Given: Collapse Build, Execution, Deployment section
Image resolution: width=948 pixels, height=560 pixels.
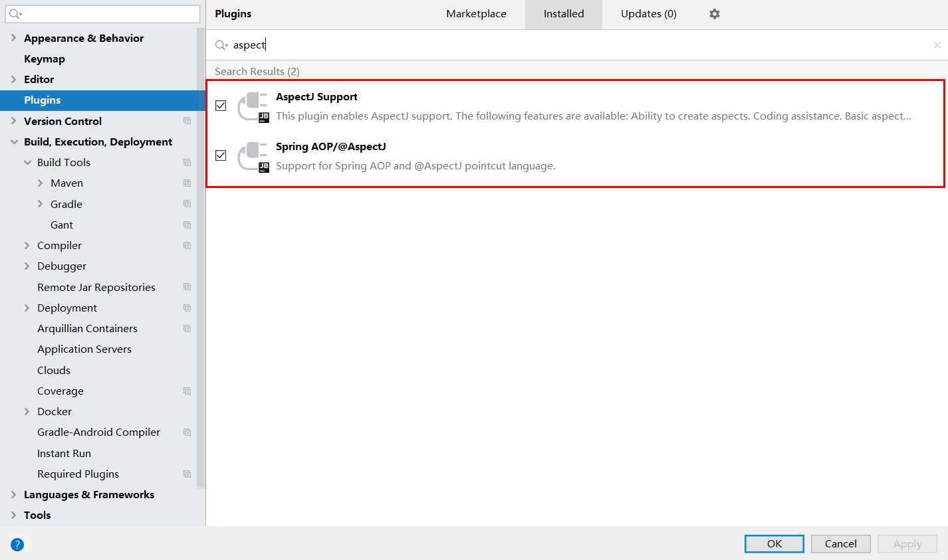Looking at the screenshot, I should pos(13,141).
